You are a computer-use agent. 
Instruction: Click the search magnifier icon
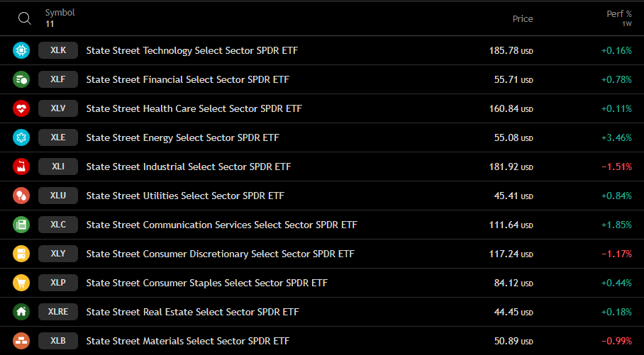[25, 18]
